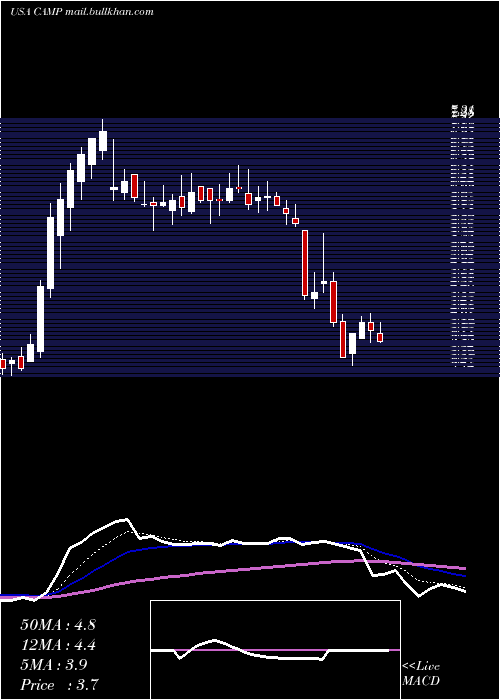500x700 pixels.
Task: Click the '50MA : 4.8' label
Action: click(58, 625)
